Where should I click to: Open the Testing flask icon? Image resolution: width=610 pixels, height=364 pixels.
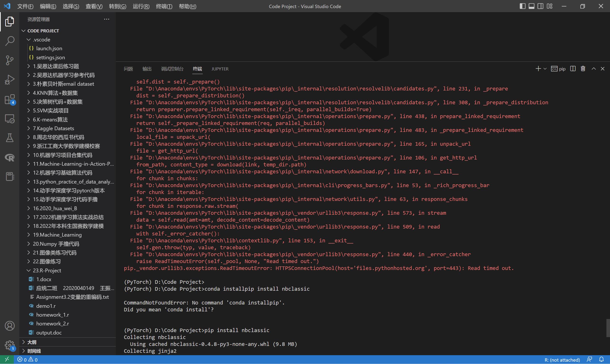click(x=10, y=138)
